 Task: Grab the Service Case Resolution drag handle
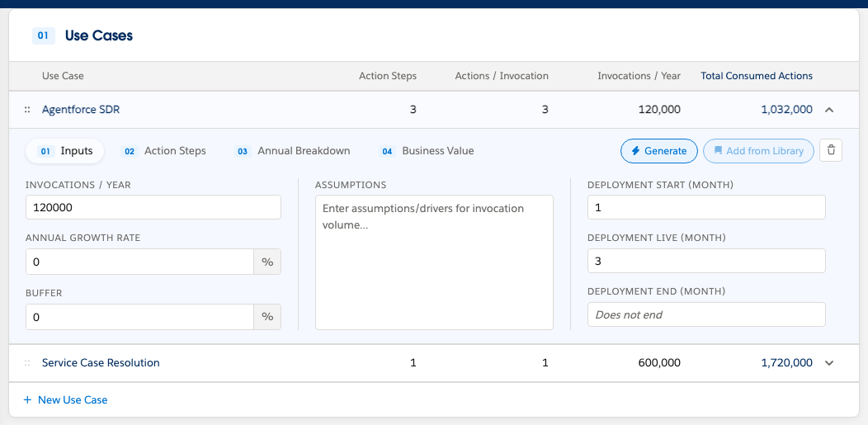[x=27, y=363]
